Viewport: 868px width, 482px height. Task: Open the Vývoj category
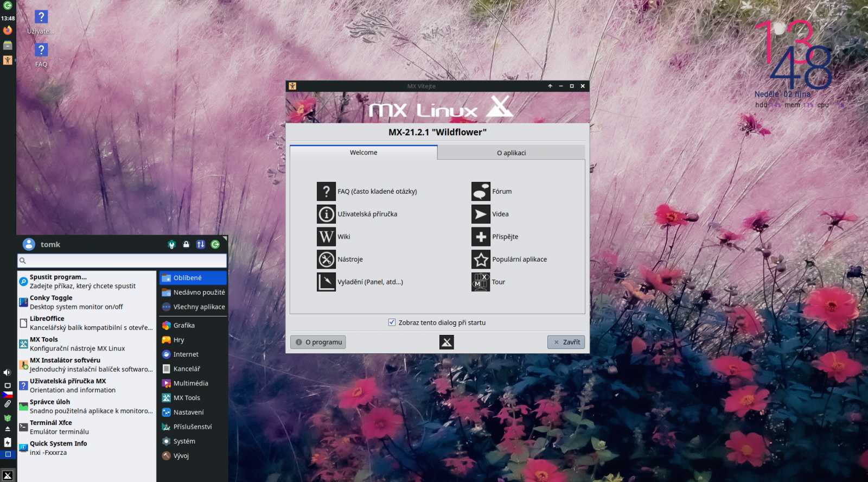point(193,456)
